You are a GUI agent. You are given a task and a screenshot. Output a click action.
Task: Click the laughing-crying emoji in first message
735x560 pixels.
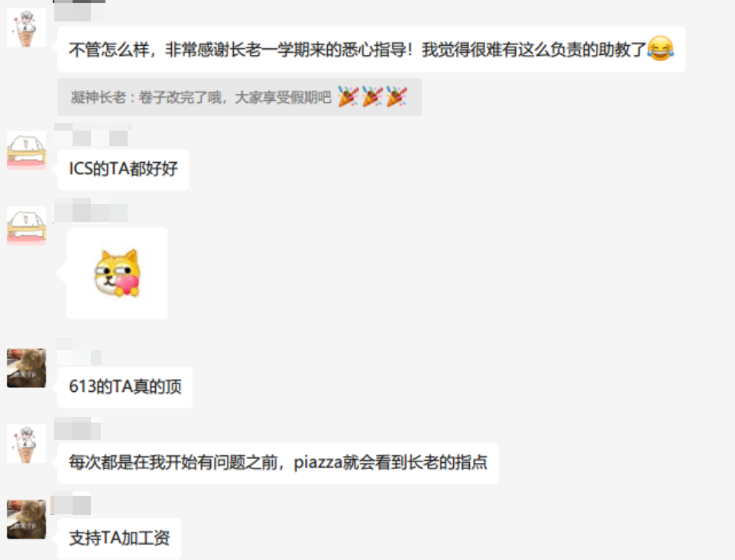coord(660,48)
